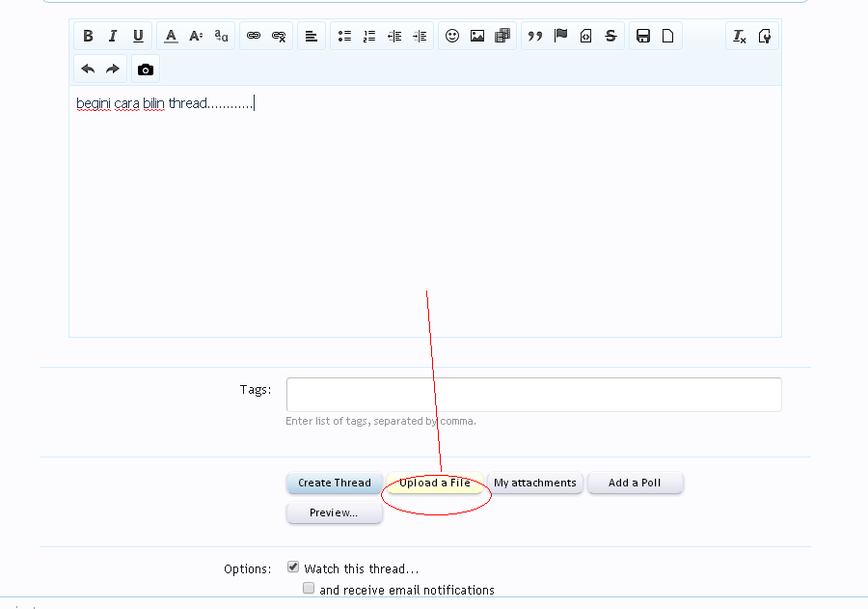Screen dimensions: 868x609
Task: Remove formatting from selected text
Action: [x=740, y=36]
